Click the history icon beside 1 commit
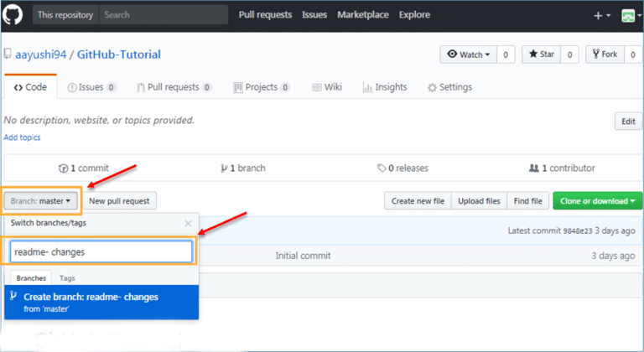Screen dimensions: 644x352 tap(63, 168)
